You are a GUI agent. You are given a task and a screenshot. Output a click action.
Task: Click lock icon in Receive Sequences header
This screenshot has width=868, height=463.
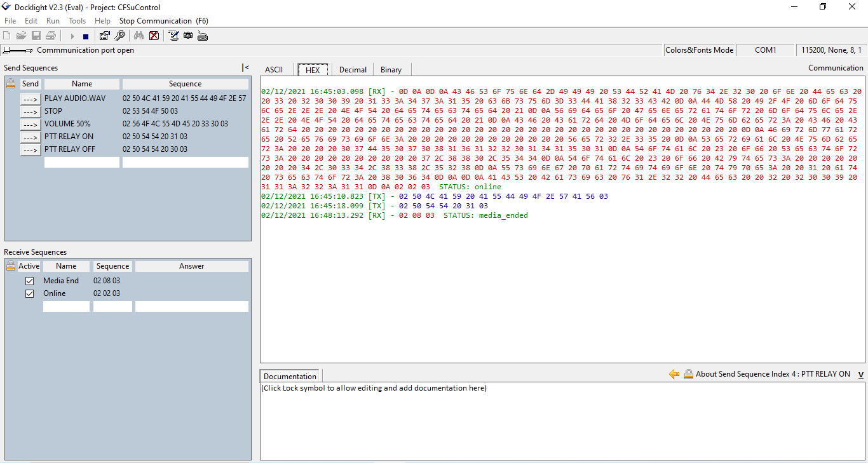point(11,266)
